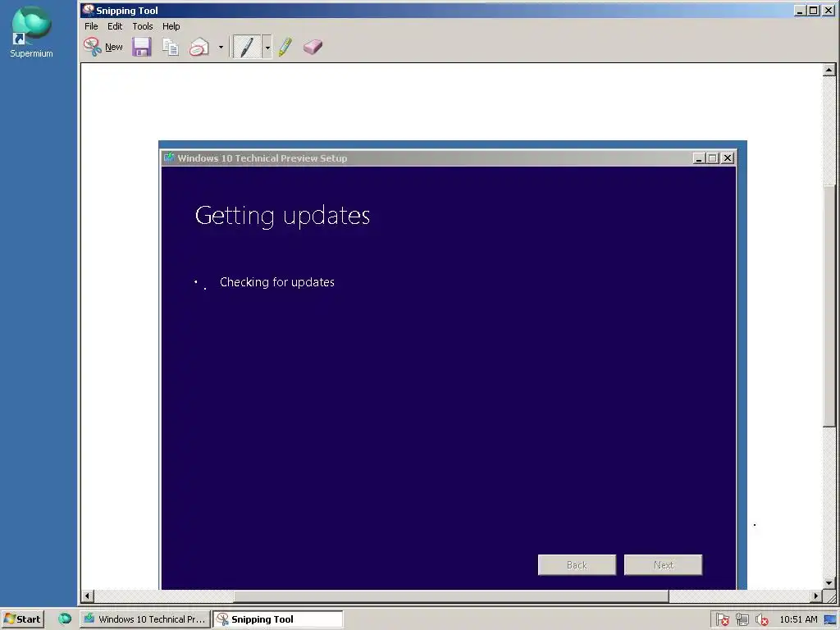Click the vertical scrollbar thumb

pyautogui.click(x=829, y=306)
